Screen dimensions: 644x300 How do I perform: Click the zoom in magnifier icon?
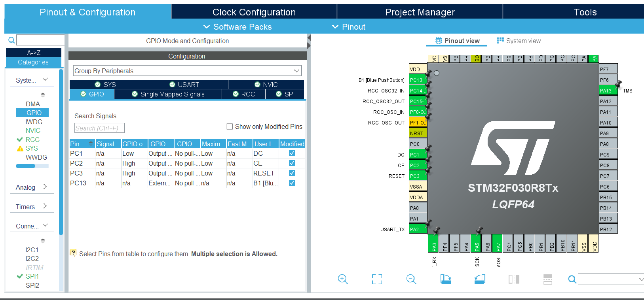pyautogui.click(x=343, y=279)
